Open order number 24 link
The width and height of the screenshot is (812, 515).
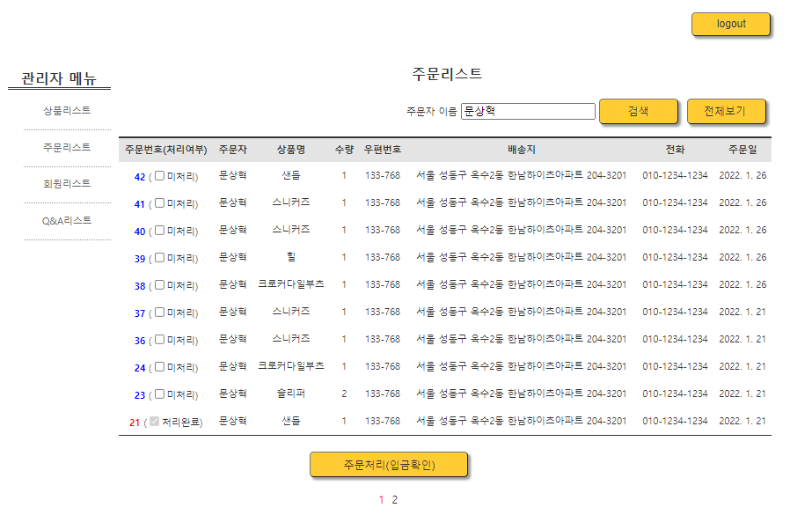[x=140, y=368]
